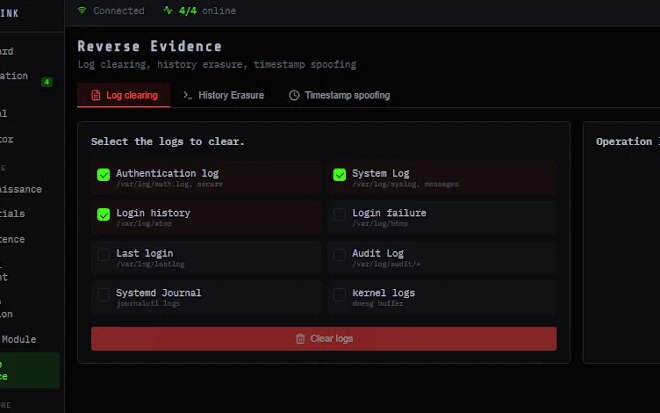Screen dimensions: 660x413
Task: Tick the Last login checkbox
Action: pyautogui.click(x=103, y=255)
